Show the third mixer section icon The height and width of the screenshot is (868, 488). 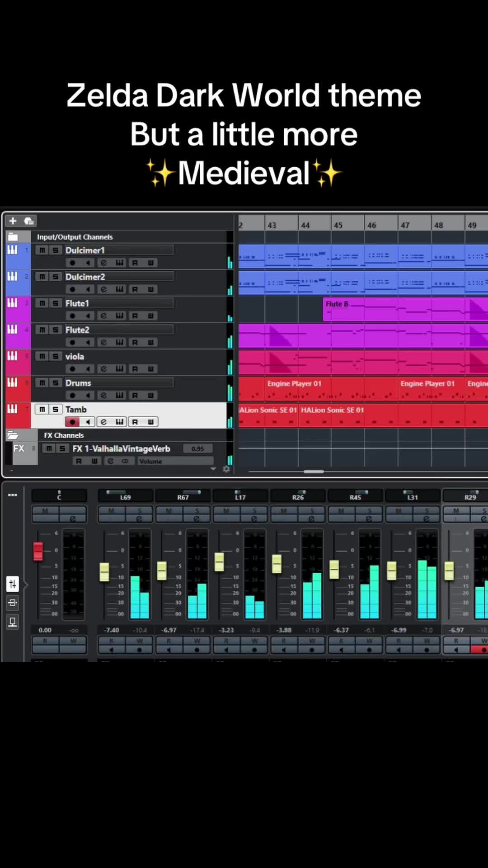[x=13, y=622]
